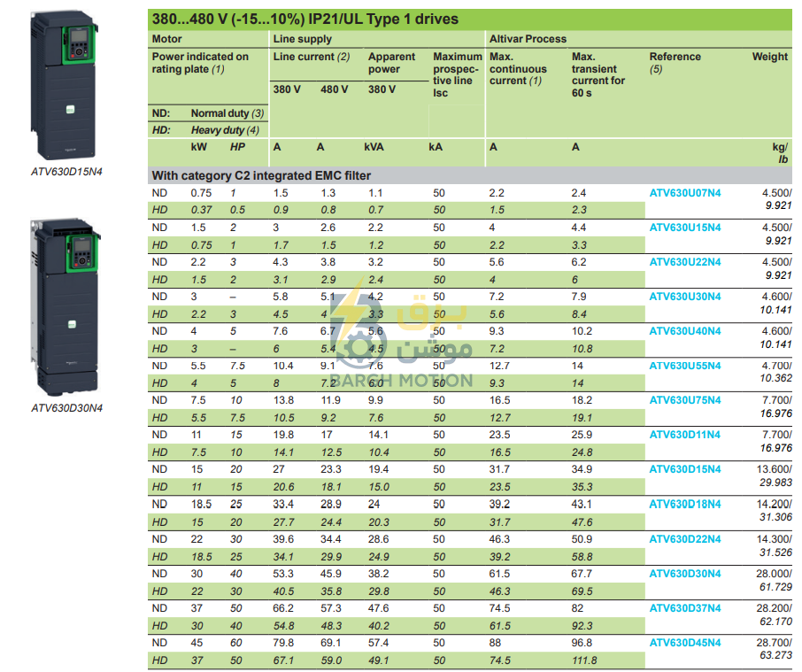Click the ATV630U75N4 reference link

pos(685,400)
